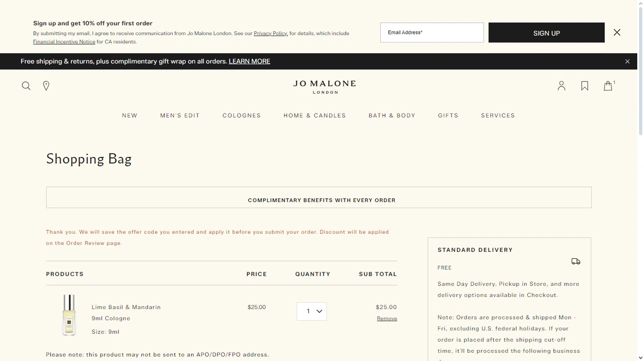This screenshot has height=361, width=644.
Task: Open the MEN'S EDIT menu
Action: coord(180,116)
